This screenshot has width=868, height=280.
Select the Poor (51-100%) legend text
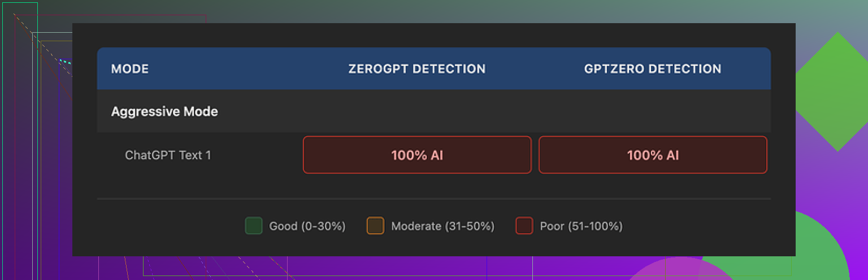click(581, 226)
